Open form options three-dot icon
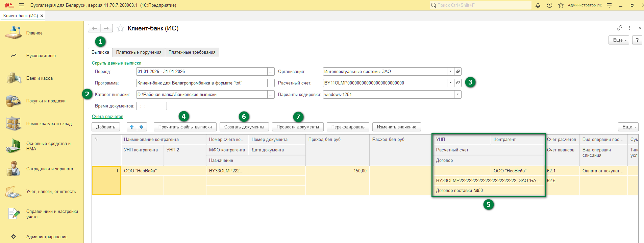Image resolution: width=644 pixels, height=243 pixels. coord(629,28)
